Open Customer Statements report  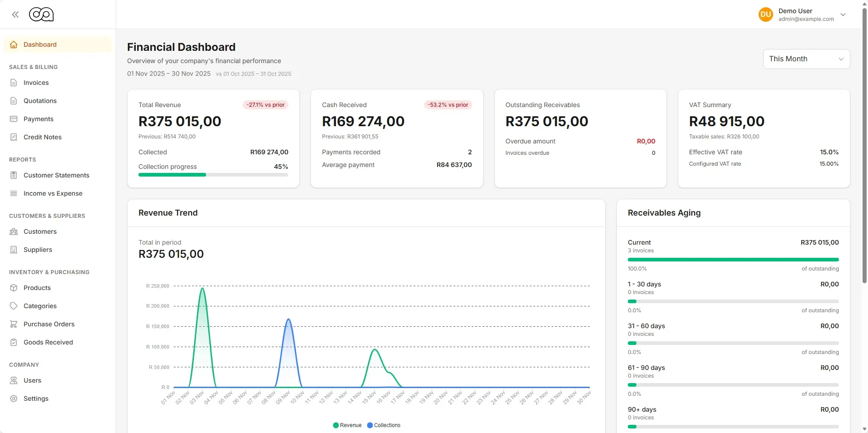56,175
